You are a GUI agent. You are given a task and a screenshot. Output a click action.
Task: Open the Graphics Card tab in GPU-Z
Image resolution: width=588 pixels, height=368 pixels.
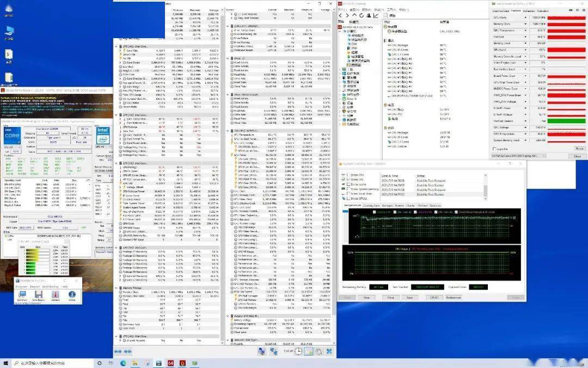pyautogui.click(x=501, y=11)
